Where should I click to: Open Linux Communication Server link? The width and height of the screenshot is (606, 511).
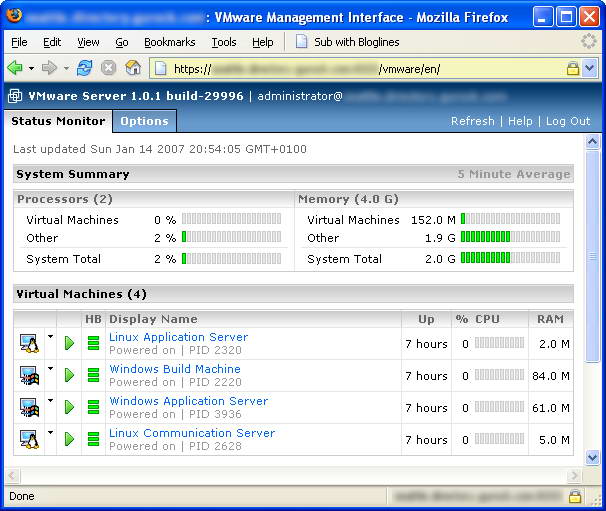coord(192,433)
